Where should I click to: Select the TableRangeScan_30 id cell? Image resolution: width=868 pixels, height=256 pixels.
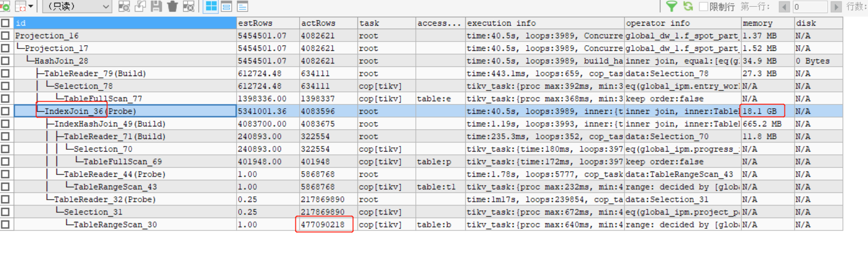(115, 224)
